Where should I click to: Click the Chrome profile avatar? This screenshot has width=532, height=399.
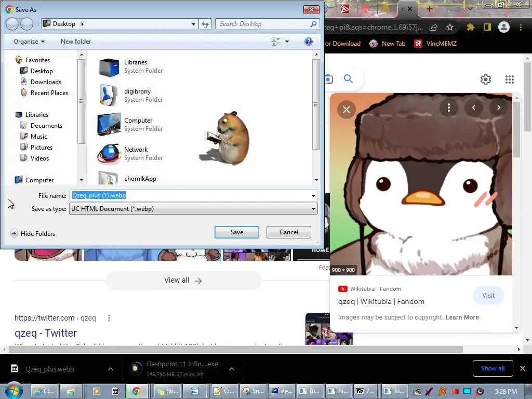click(504, 27)
